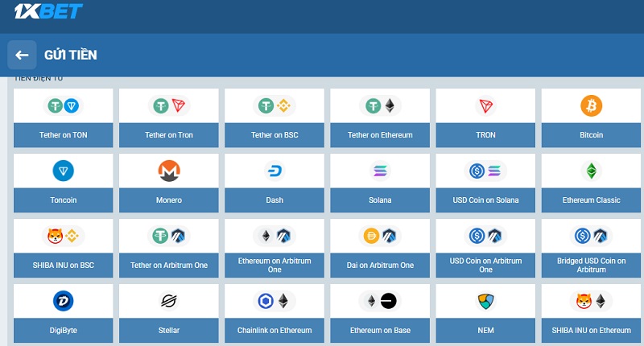Go back using the arrow button
The width and height of the screenshot is (644, 346).
click(x=22, y=55)
